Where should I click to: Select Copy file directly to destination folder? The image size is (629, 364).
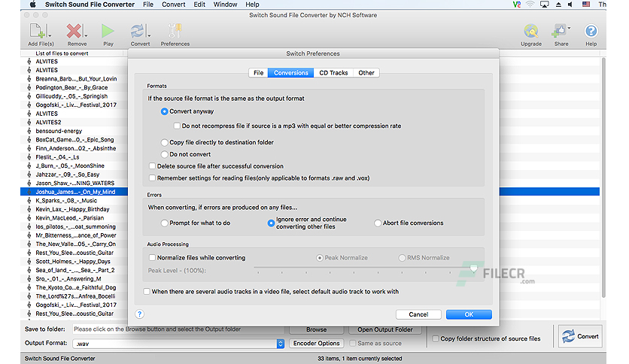[x=164, y=142]
